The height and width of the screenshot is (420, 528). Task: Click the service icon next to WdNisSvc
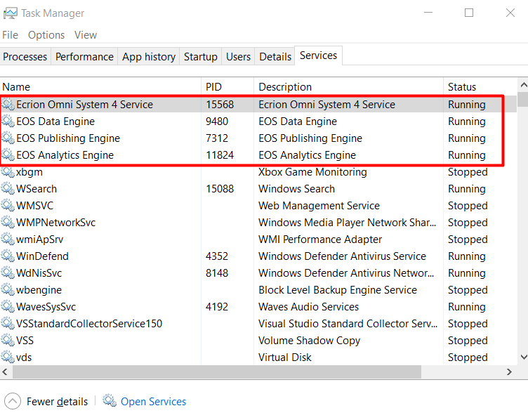8,273
